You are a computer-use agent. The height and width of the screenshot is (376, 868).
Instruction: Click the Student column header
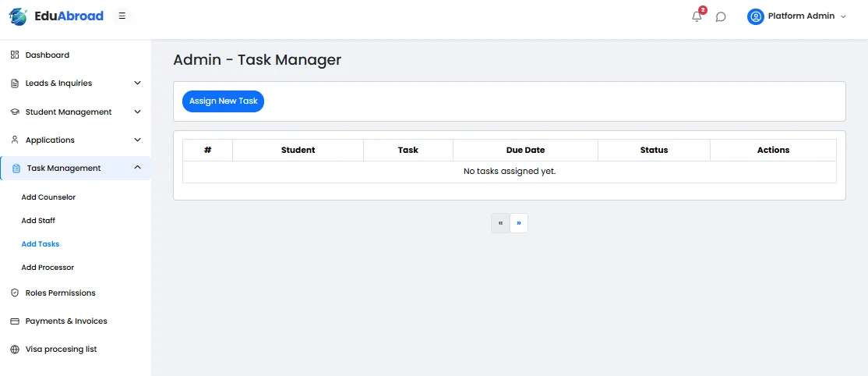pos(298,150)
